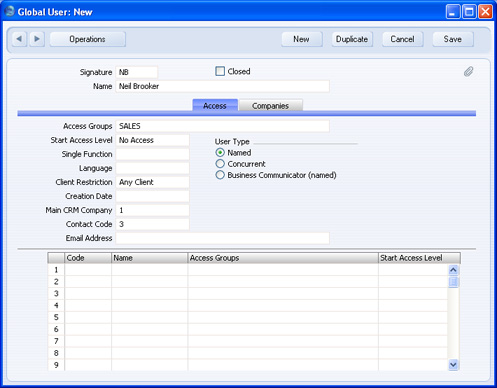Click the Name cell in row 3
This screenshot has width=497, height=388.
point(150,294)
